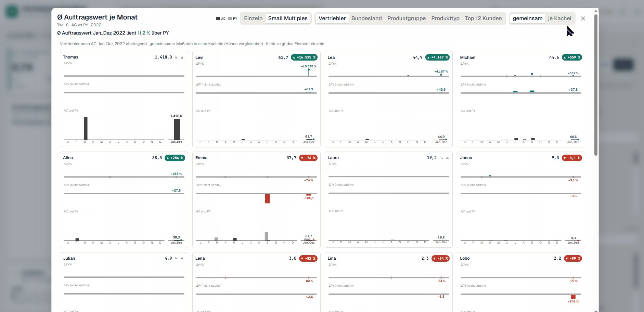This screenshot has width=644, height=312.
Task: Open Lina tile individually
Action: point(389,282)
